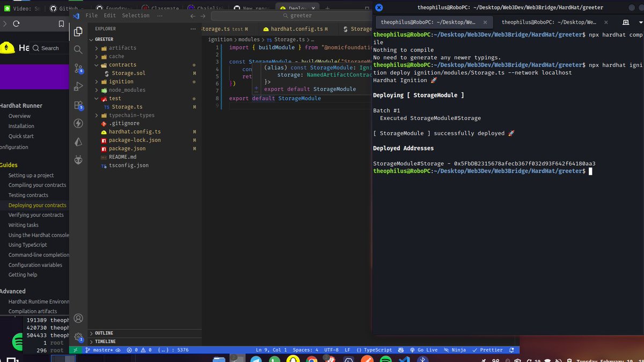The image size is (644, 362).
Task: Toggle Prettier formatter in status bar
Action: (x=487, y=350)
